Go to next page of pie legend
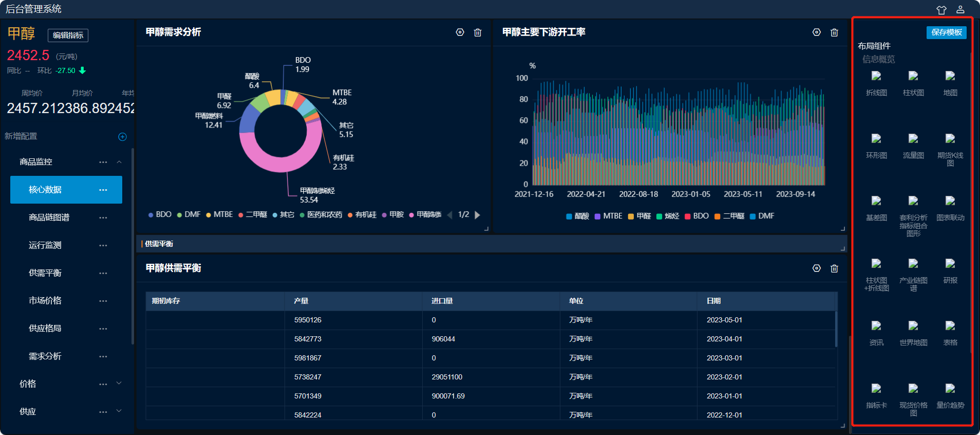980x435 pixels. [477, 215]
